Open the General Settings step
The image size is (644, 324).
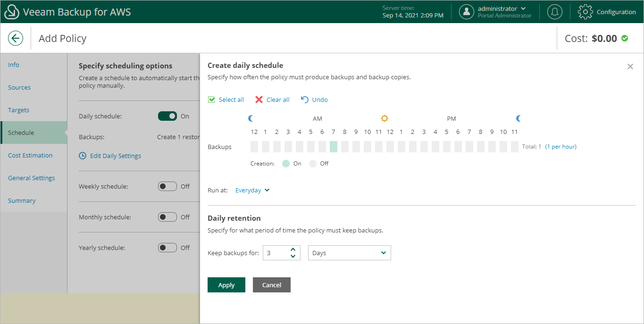(31, 178)
